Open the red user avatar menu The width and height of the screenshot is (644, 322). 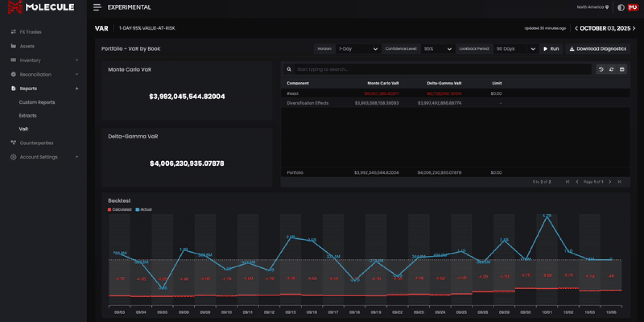[x=632, y=8]
